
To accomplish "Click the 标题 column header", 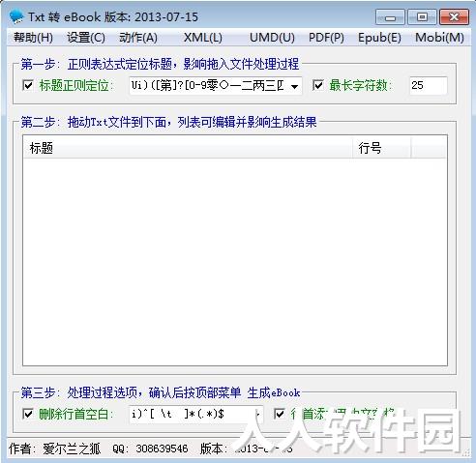I will pos(188,148).
